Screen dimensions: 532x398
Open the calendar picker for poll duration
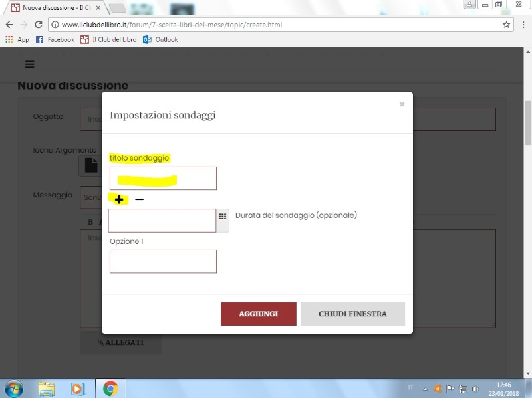coord(223,217)
